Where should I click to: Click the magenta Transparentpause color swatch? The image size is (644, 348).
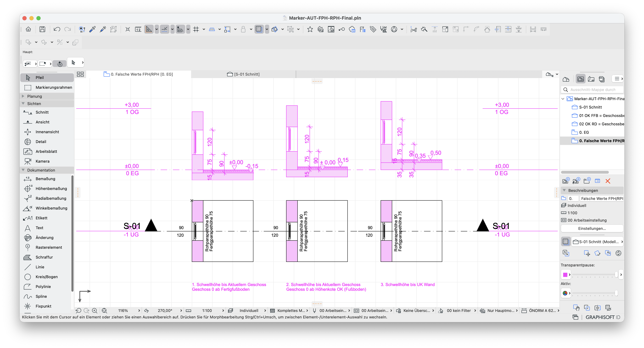565,275
